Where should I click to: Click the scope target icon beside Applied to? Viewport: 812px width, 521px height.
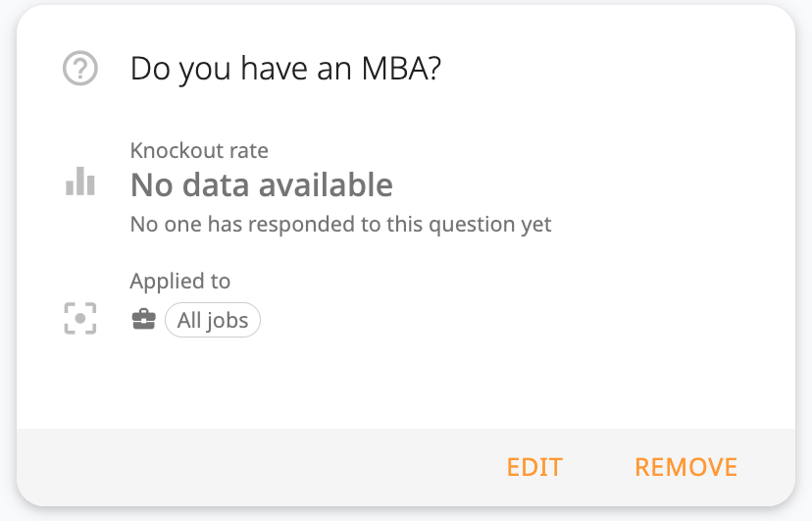pyautogui.click(x=80, y=319)
